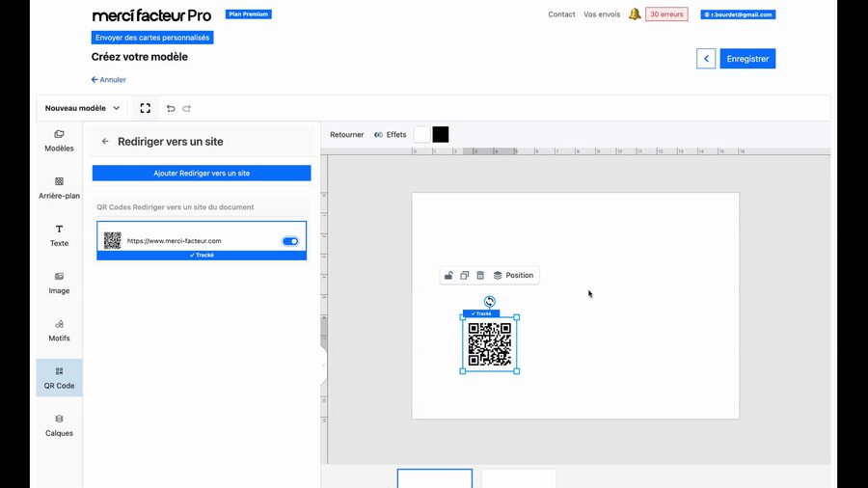The image size is (868, 488).
Task: Open the Effets options
Action: point(391,134)
